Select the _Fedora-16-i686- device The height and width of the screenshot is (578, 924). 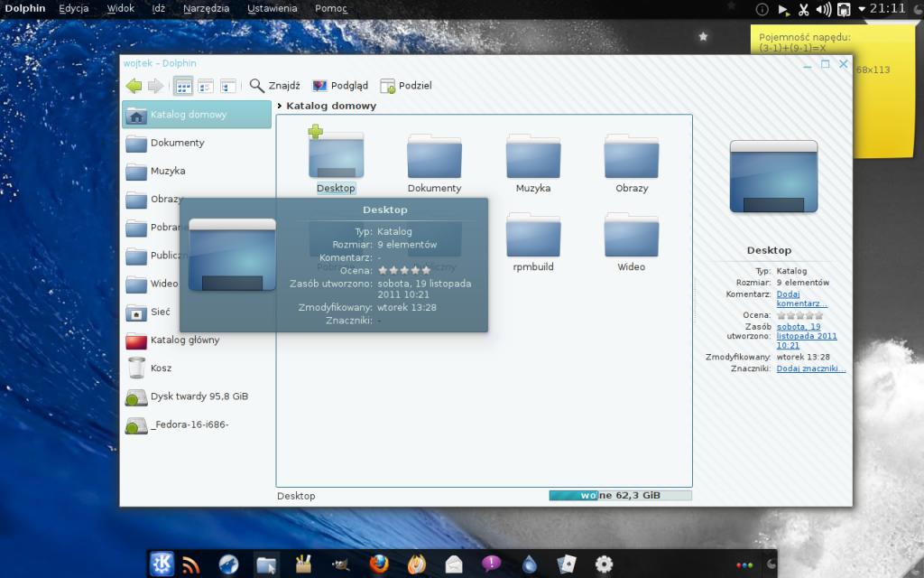coord(197,424)
